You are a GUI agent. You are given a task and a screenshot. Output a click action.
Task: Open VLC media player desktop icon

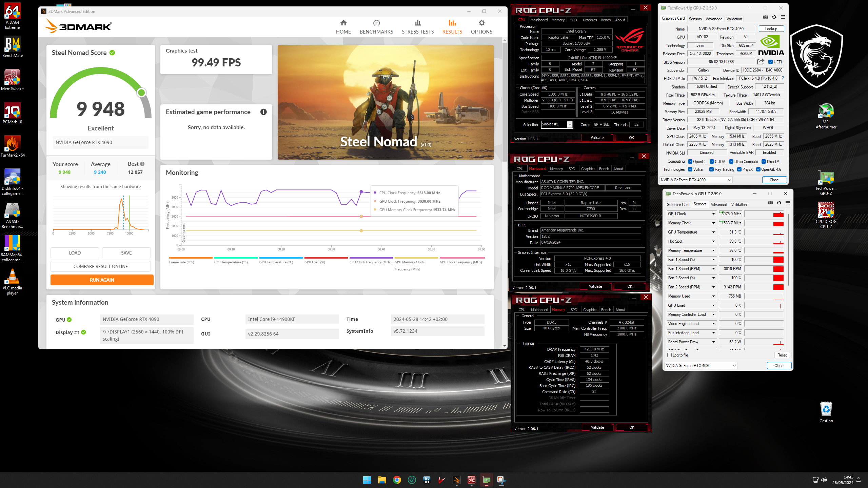[12, 282]
